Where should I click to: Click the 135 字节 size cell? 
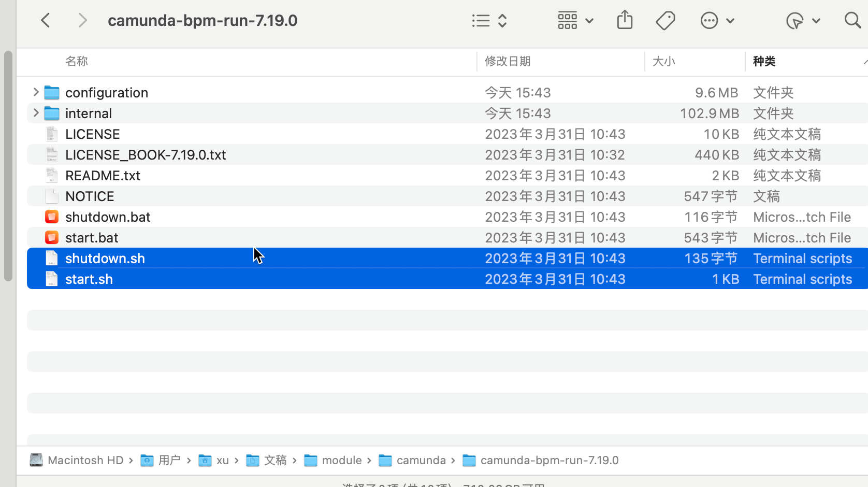pyautogui.click(x=711, y=259)
